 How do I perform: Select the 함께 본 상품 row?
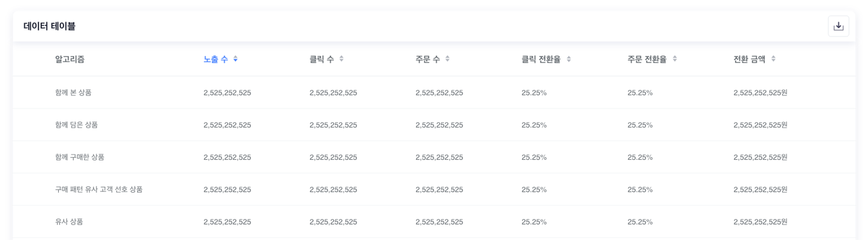(73, 93)
